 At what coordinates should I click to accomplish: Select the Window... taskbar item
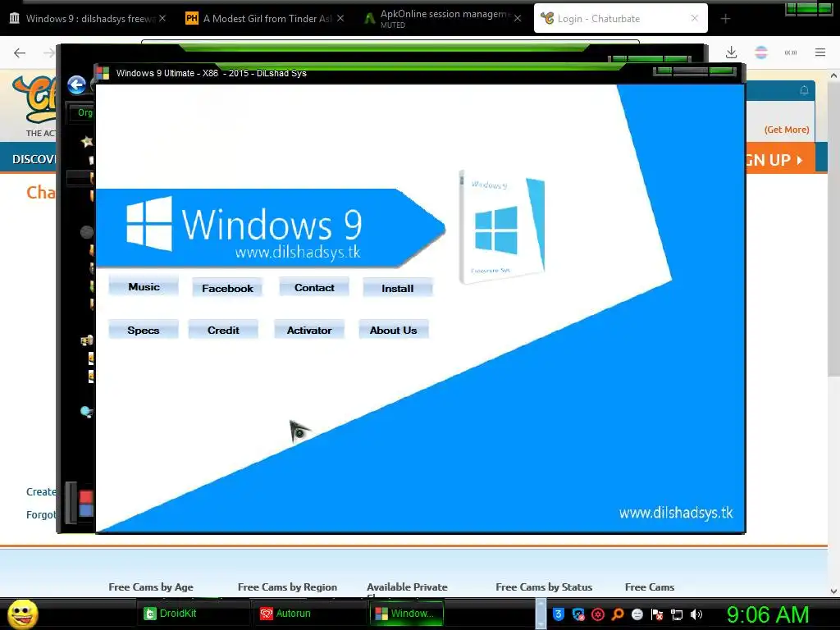(405, 614)
